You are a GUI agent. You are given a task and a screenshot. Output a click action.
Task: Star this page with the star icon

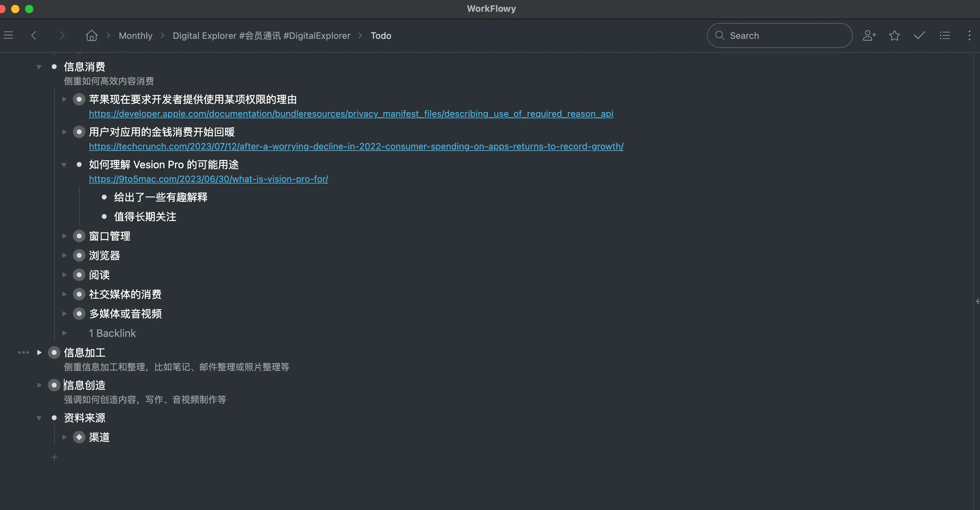[x=895, y=35]
